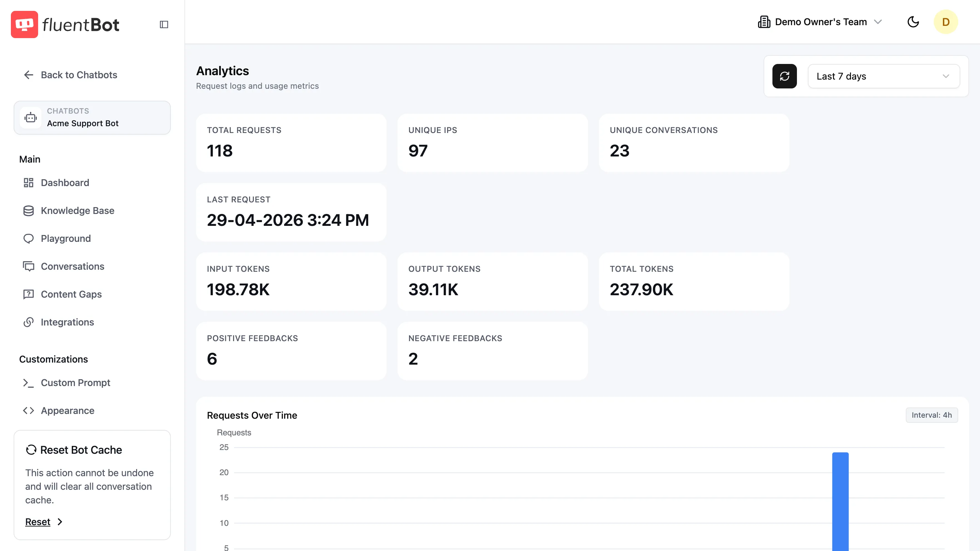Click the fluentBot logo icon
980x551 pixels.
pyautogui.click(x=24, y=24)
